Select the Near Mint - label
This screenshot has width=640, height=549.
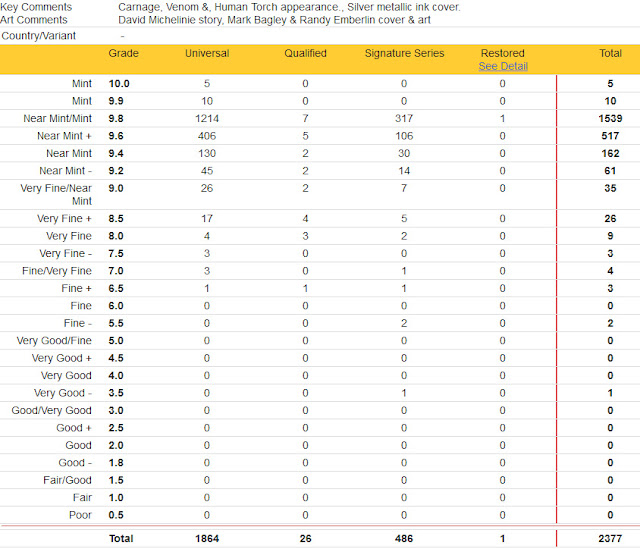[65, 171]
